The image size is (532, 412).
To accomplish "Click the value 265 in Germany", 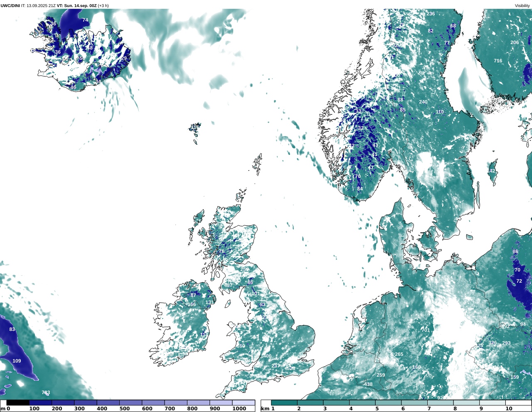I will point(399,354).
